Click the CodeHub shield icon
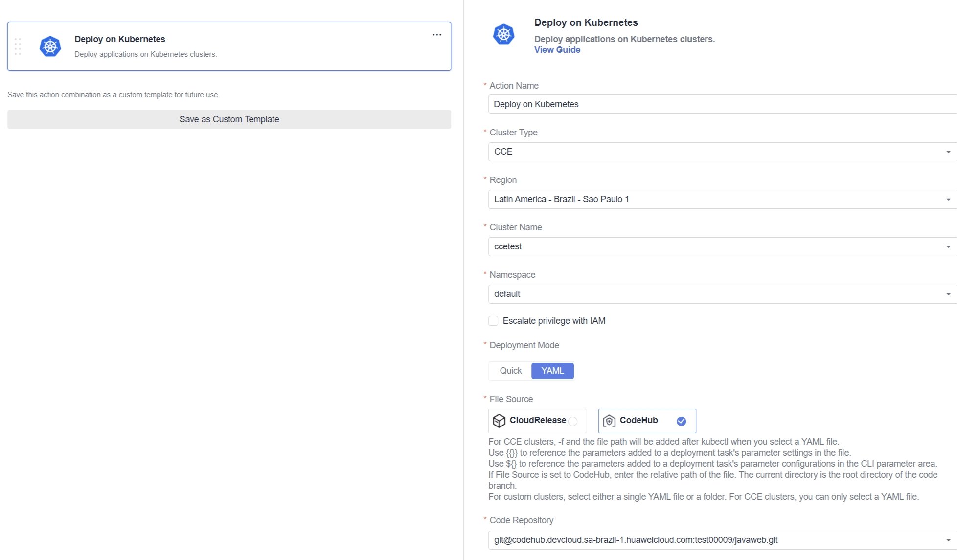957x560 pixels. pyautogui.click(x=609, y=421)
